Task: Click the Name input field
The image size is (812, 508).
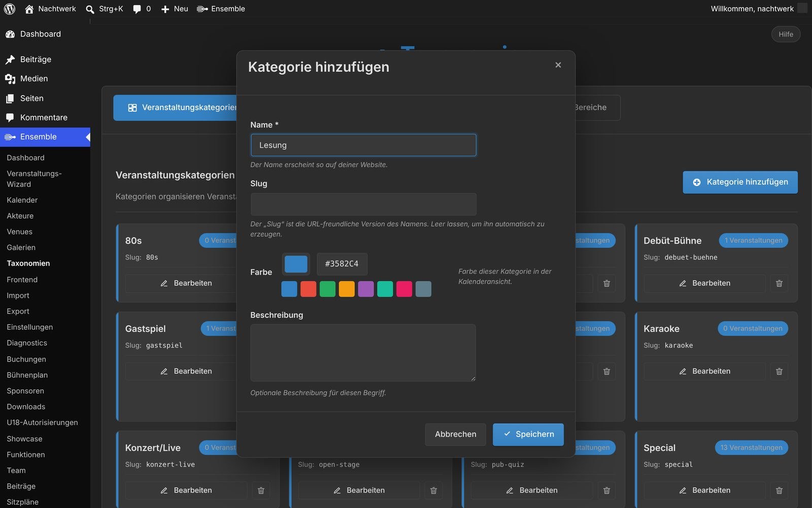Action: (x=363, y=145)
